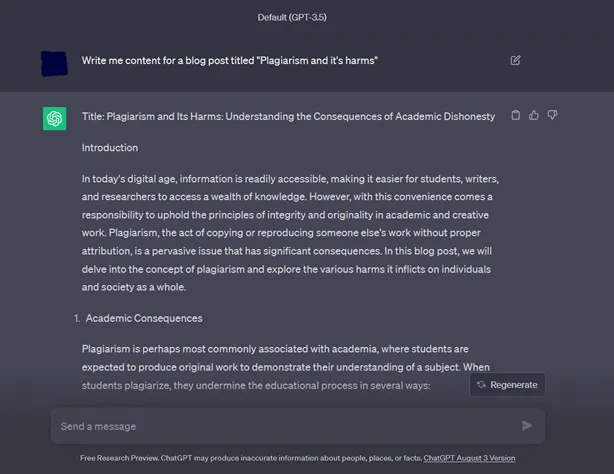Click the Academic Consequences list item
This screenshot has height=474, width=614.
[x=144, y=318]
